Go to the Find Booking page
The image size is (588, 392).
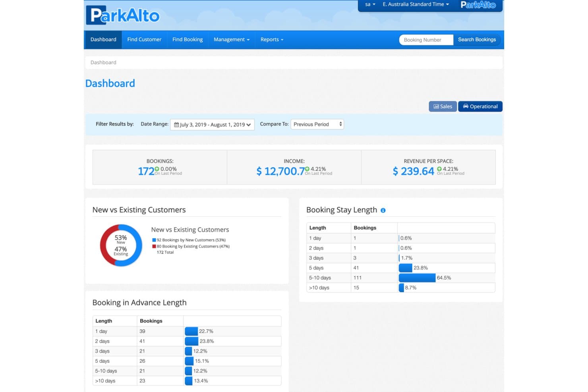coord(188,40)
